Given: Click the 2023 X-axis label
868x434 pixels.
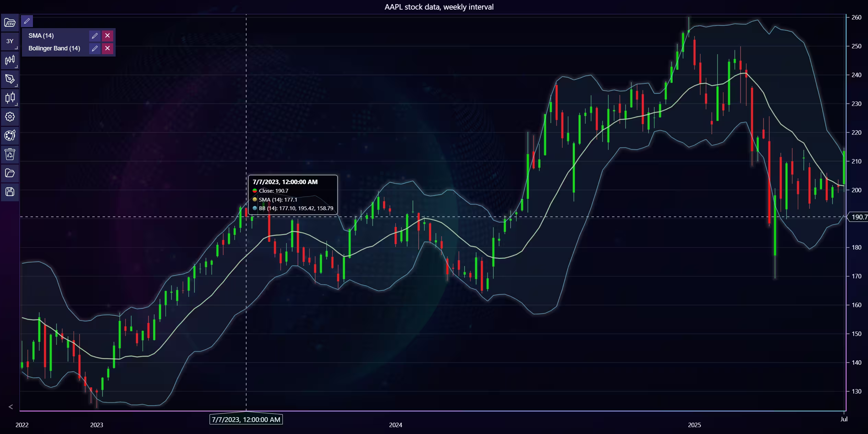Looking at the screenshot, I should click(96, 425).
